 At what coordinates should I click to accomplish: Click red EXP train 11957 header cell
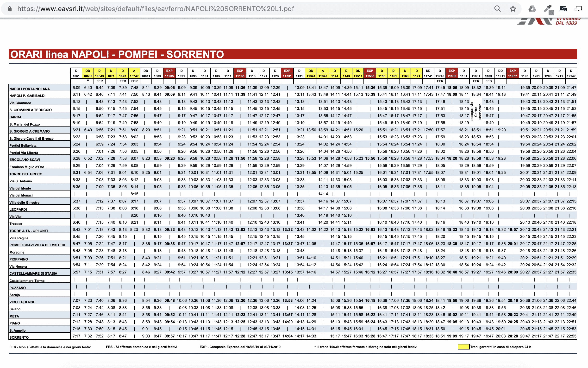click(512, 76)
